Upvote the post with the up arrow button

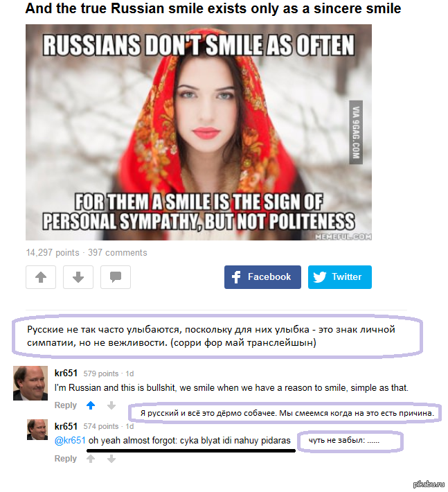41,277
